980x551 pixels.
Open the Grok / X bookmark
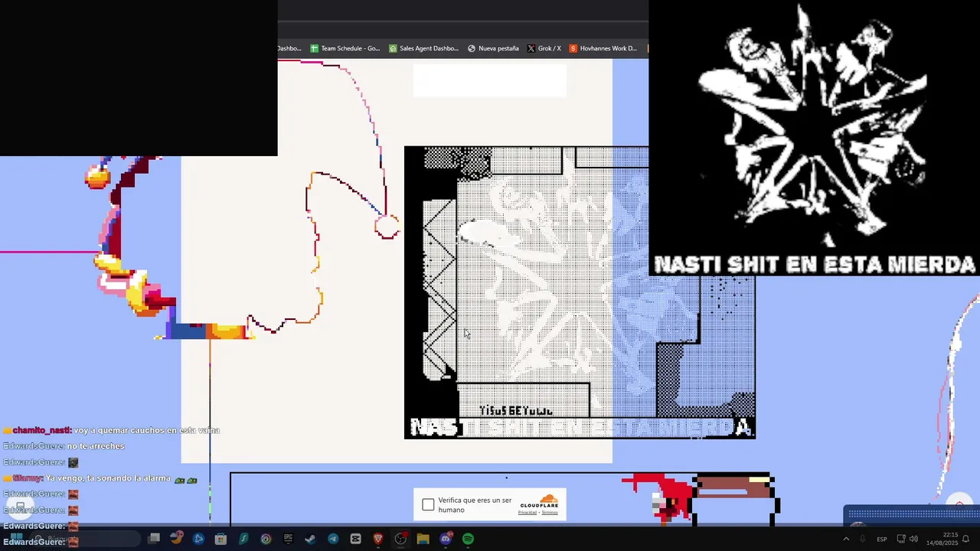[x=544, y=48]
